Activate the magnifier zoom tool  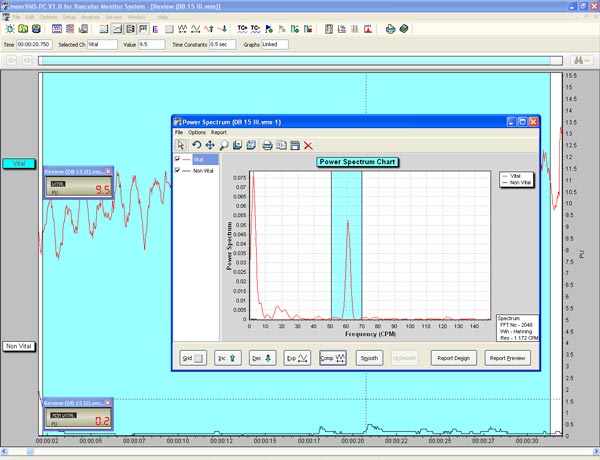(224, 146)
